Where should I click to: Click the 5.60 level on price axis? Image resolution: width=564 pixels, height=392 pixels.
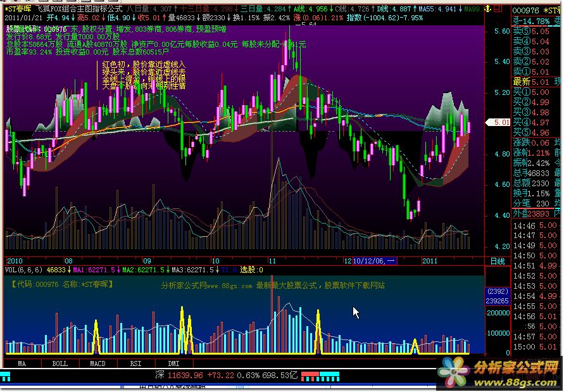(x=502, y=31)
